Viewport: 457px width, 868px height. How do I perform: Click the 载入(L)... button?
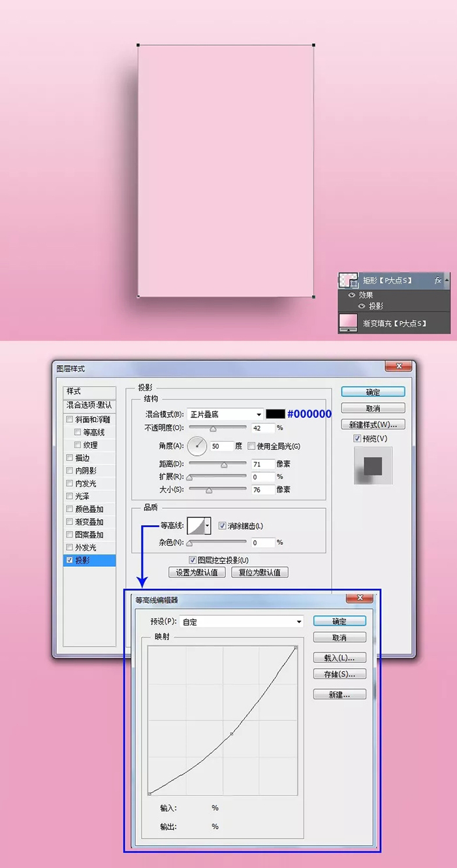339,658
